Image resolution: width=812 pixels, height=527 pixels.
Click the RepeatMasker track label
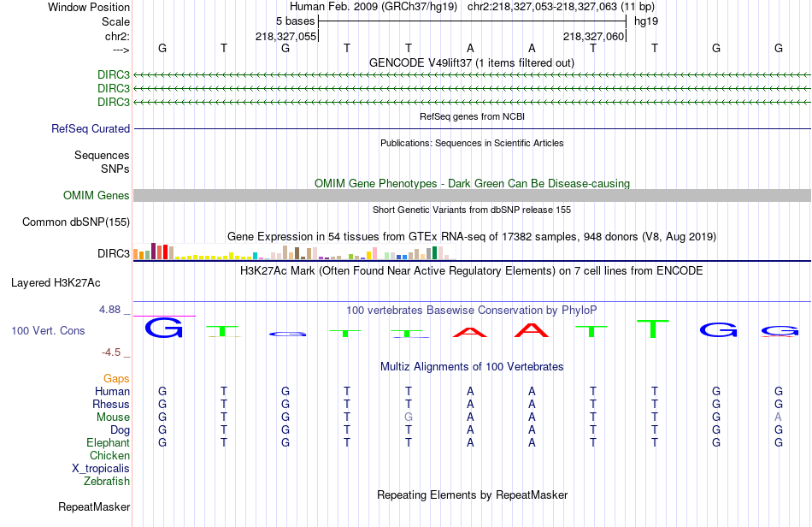click(94, 506)
